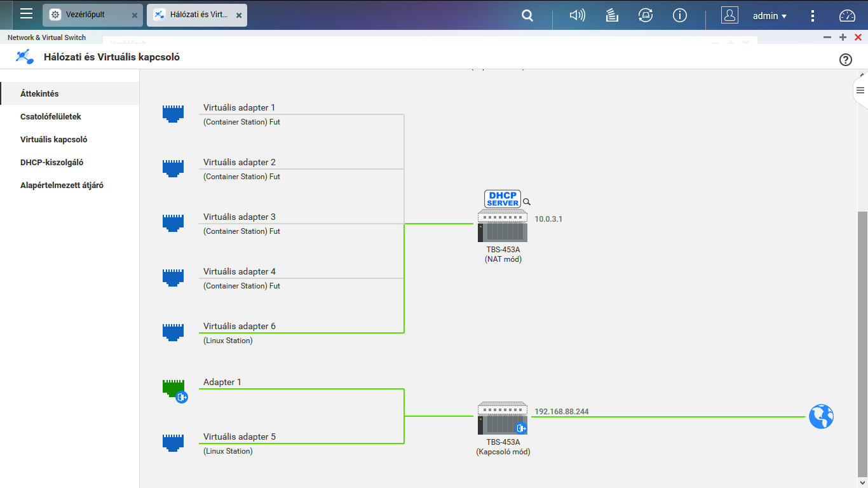Open external devices sync icon

pos(646,15)
